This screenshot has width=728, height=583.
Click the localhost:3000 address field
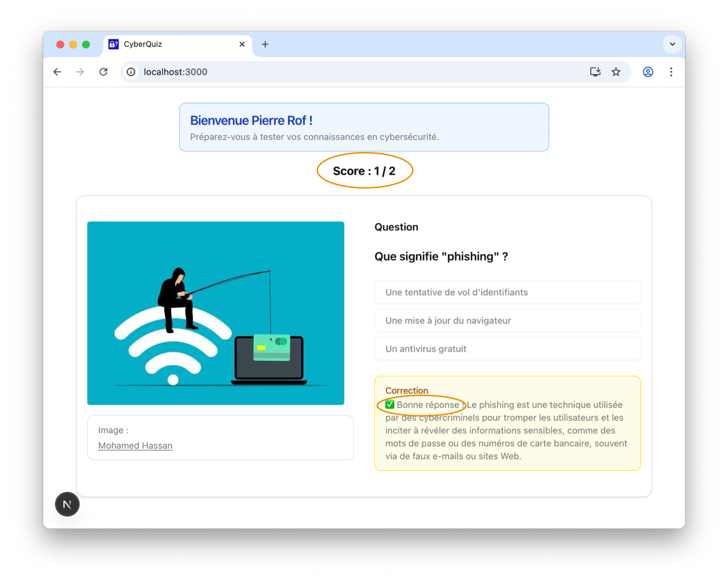pos(313,72)
